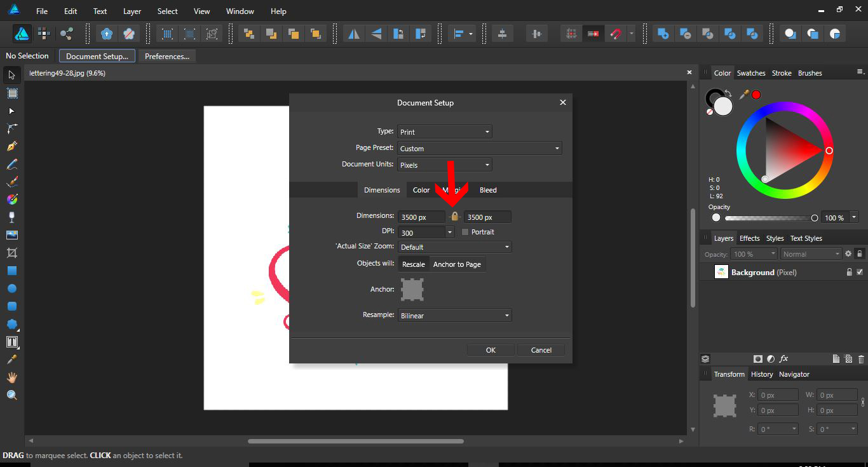This screenshot has width=868, height=467.
Task: Select the Zoom tool
Action: pyautogui.click(x=11, y=395)
